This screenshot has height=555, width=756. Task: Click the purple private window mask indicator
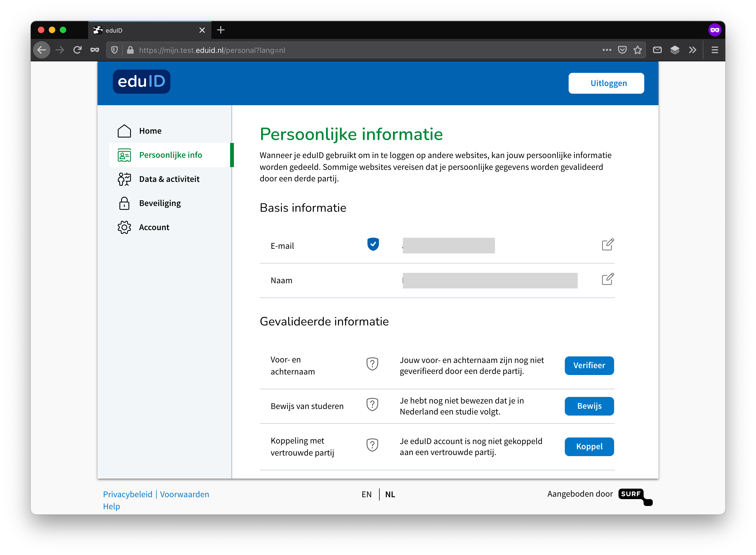pyautogui.click(x=715, y=30)
